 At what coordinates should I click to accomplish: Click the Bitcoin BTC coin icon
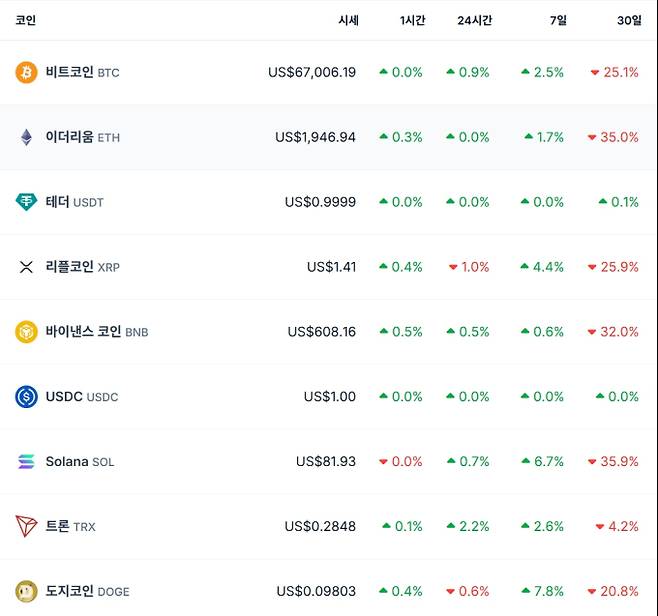26,72
